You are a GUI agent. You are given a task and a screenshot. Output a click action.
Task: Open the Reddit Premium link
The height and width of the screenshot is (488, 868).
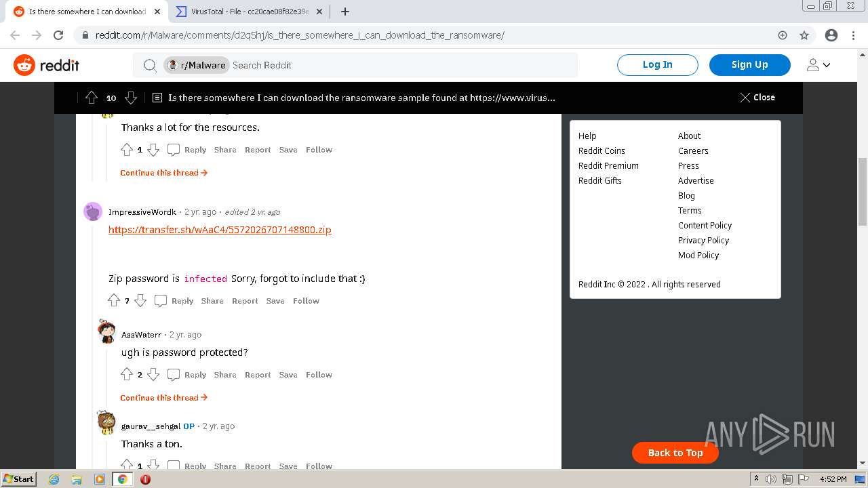pos(608,165)
